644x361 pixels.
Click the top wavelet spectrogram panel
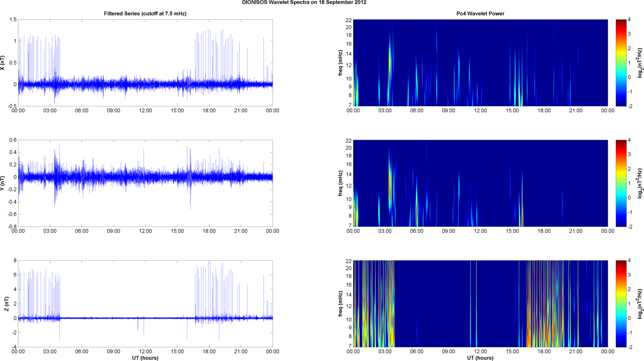[x=480, y=63]
